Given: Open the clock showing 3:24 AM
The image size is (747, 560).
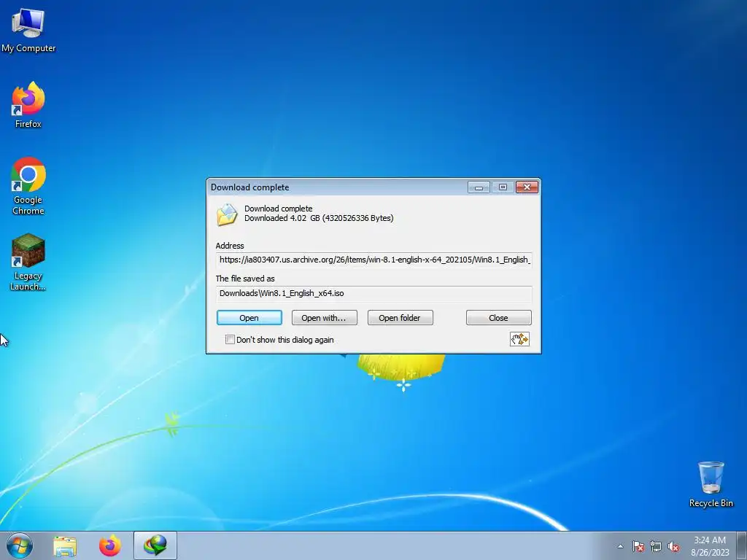Looking at the screenshot, I should coord(710,545).
